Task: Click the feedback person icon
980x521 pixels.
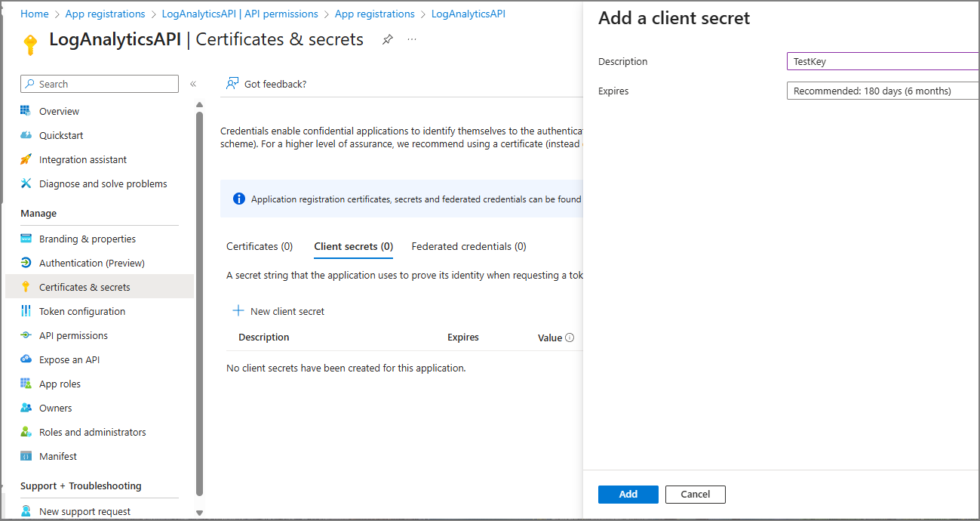Action: 232,83
